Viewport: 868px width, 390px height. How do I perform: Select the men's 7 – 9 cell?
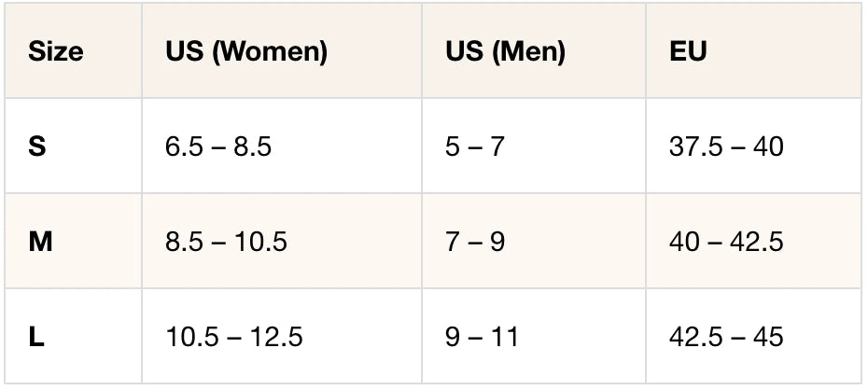click(x=474, y=242)
